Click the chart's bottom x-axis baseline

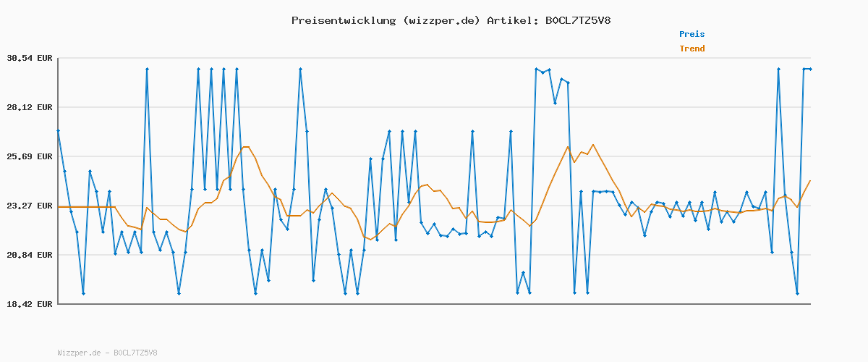pos(434,304)
